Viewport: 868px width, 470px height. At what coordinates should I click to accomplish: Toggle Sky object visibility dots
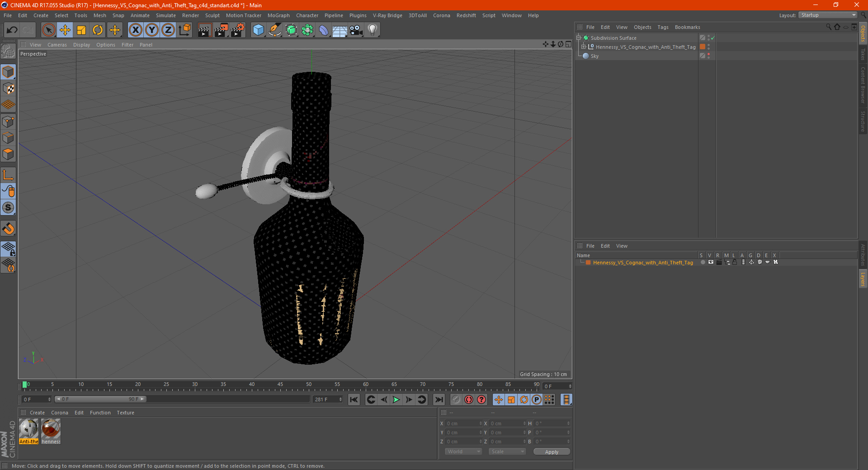pyautogui.click(x=709, y=56)
